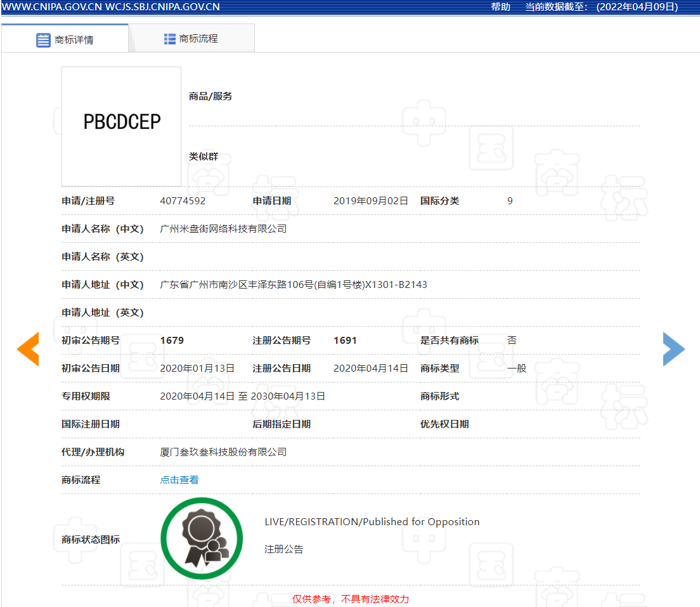Screen dimensions: 700x607
Task: Open the PBCDCEP trademark image
Action: click(122, 126)
